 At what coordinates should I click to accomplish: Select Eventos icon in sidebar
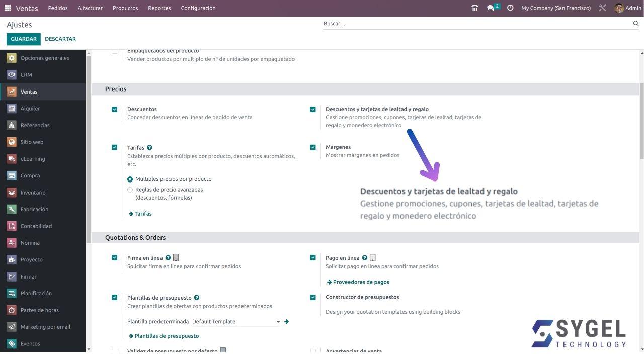[12, 344]
